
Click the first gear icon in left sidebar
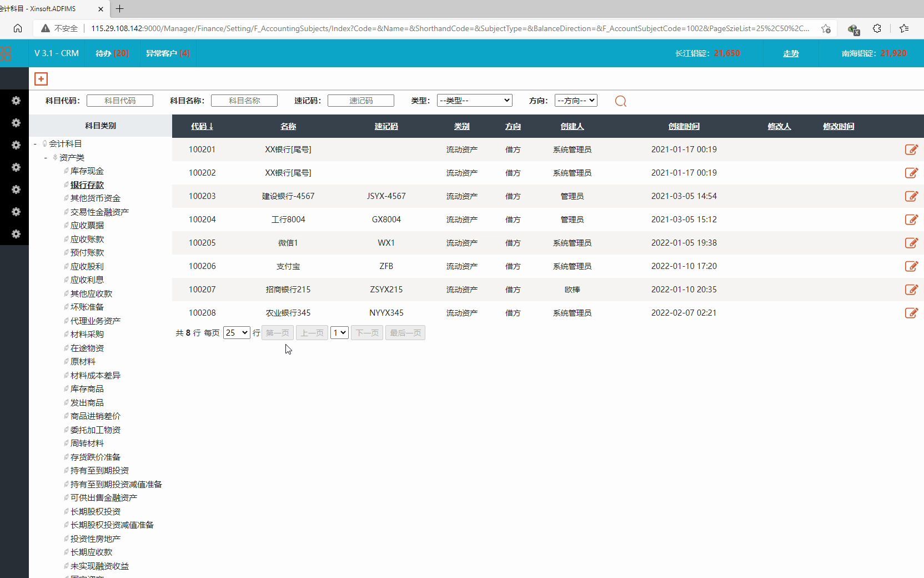[16, 101]
